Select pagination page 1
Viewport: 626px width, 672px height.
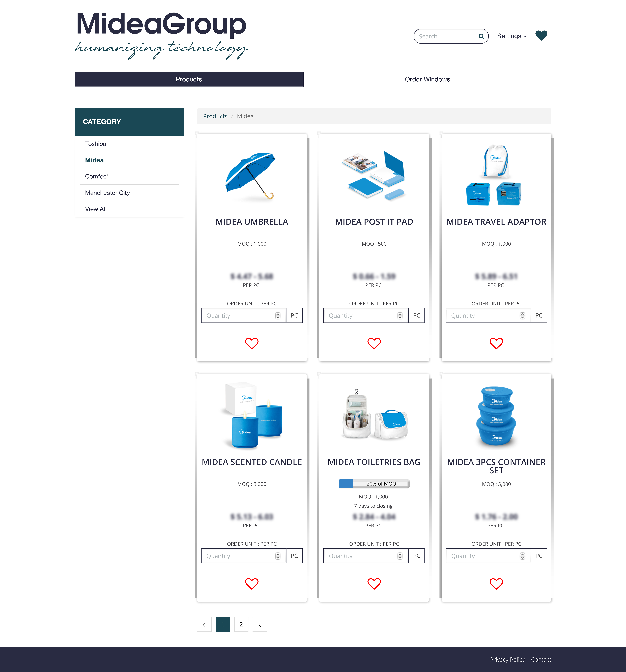[x=223, y=624]
